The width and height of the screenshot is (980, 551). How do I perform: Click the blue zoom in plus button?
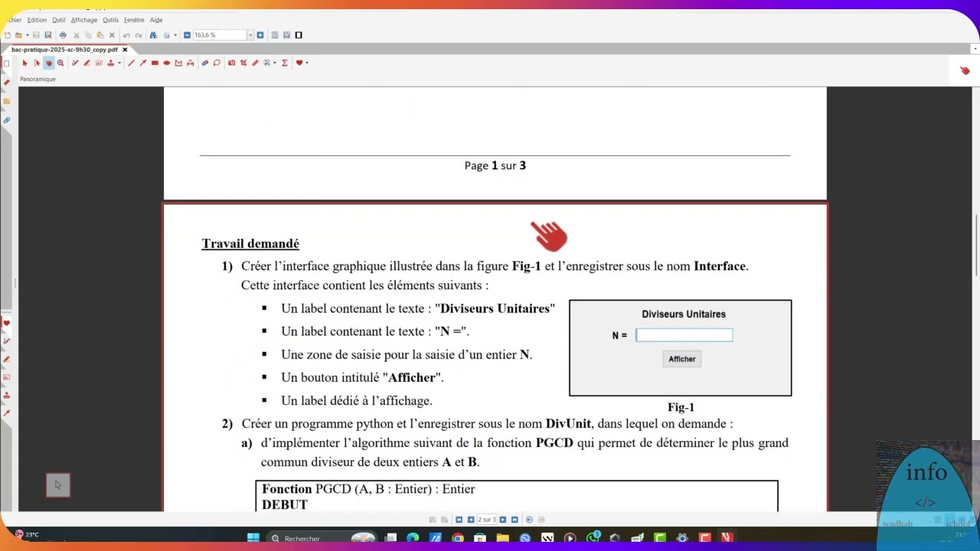pyautogui.click(x=260, y=35)
